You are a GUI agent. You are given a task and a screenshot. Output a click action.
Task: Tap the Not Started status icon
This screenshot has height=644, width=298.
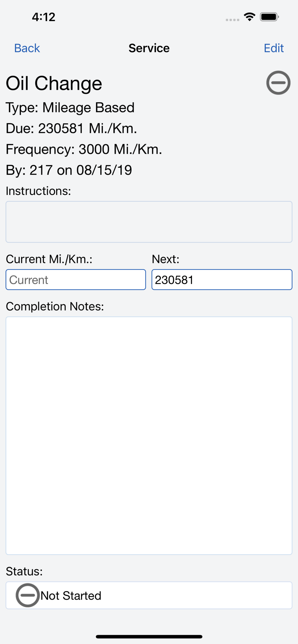[28, 595]
